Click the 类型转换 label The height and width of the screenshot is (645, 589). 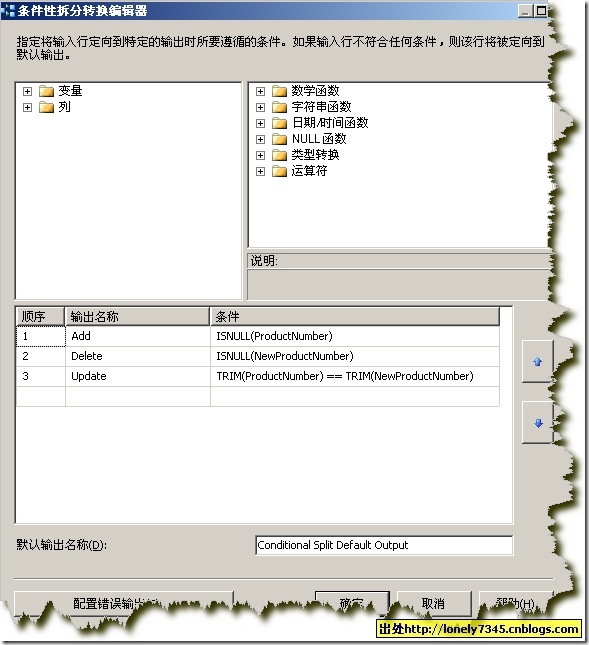pyautogui.click(x=315, y=155)
